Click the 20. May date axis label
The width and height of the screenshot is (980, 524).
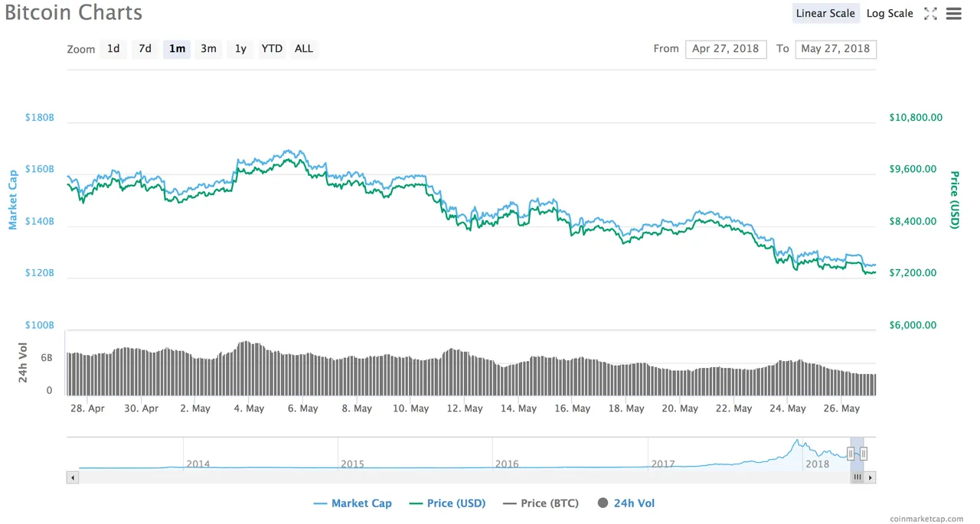680,408
